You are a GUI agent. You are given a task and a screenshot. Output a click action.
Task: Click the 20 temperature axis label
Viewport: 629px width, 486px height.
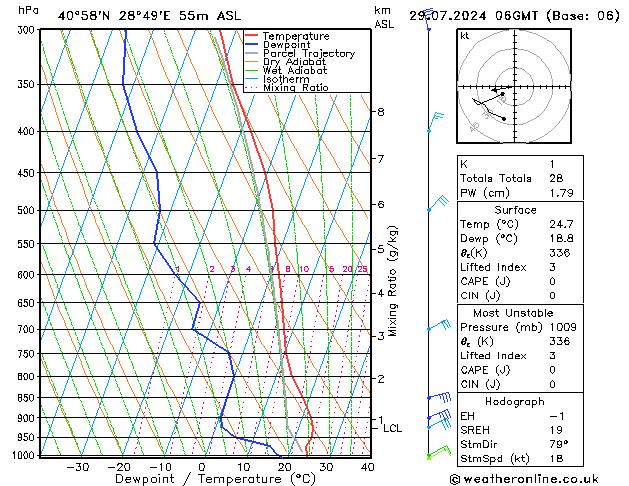284,467
